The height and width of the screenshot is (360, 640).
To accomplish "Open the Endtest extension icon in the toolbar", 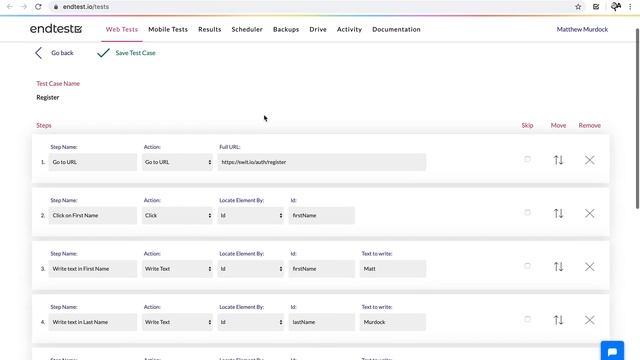I will pos(596,7).
